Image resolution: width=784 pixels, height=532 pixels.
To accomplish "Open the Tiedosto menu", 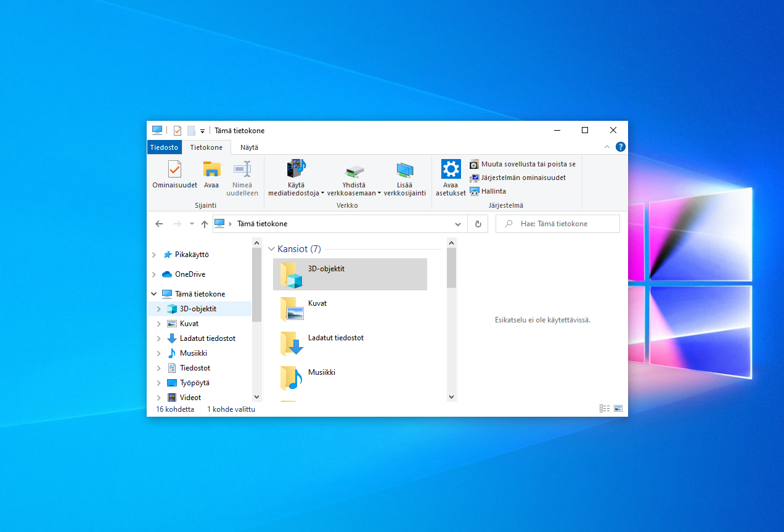I will [164, 147].
